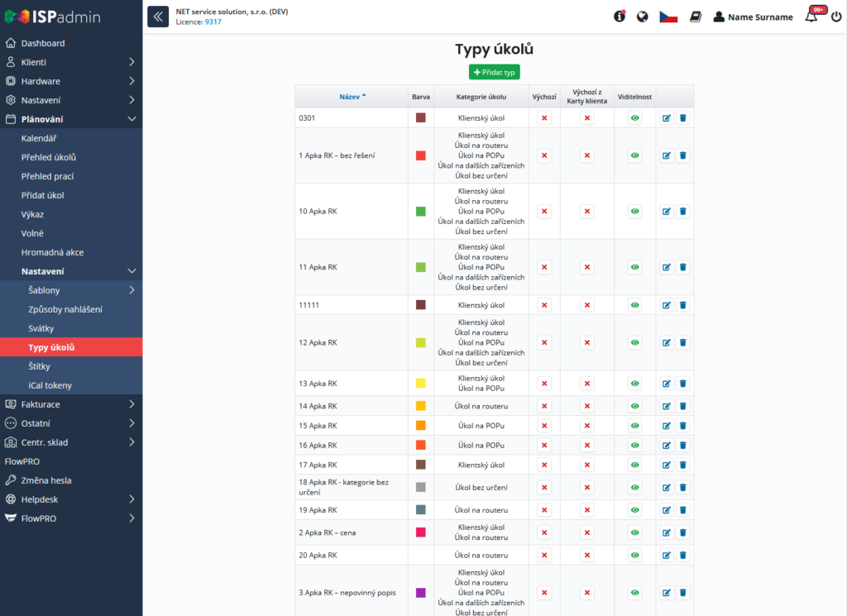Open licence number 9317 link
The width and height of the screenshot is (847, 616).
213,21
